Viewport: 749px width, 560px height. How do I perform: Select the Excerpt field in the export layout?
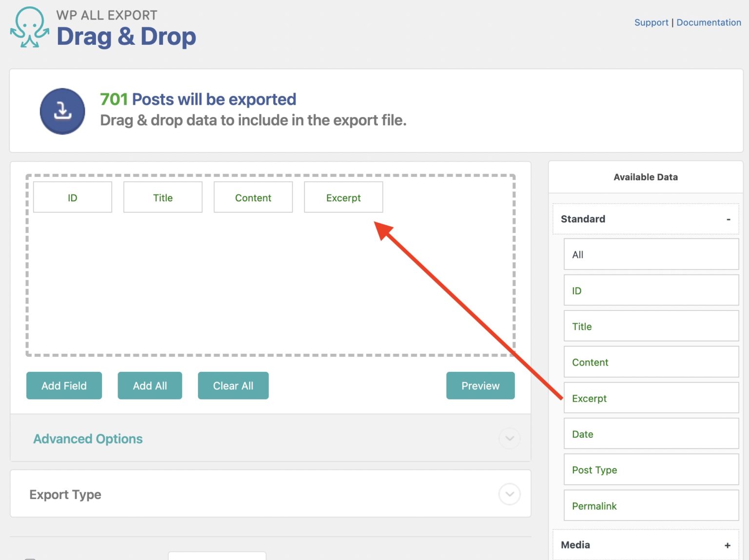pyautogui.click(x=343, y=197)
